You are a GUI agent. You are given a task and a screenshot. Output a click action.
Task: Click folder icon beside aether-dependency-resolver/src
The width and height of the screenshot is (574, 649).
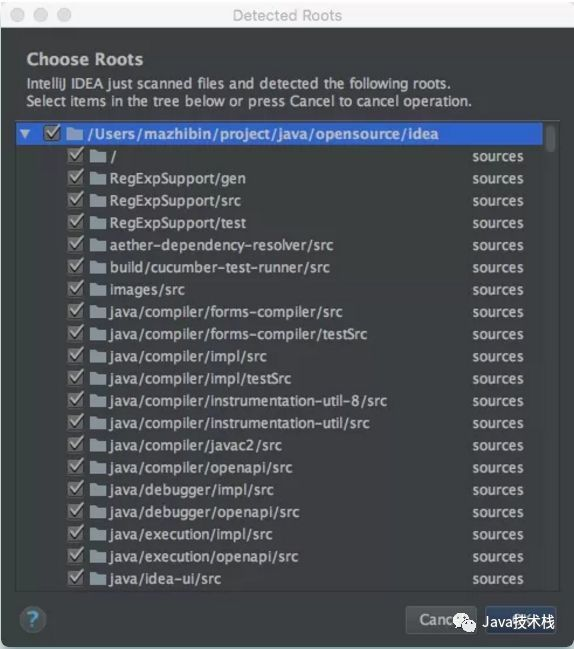coord(98,245)
